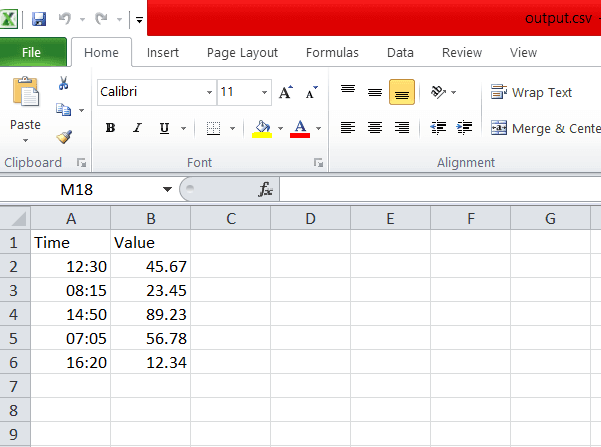Image resolution: width=601 pixels, height=447 pixels.
Task: Click Merge & Center
Action: pos(546,128)
